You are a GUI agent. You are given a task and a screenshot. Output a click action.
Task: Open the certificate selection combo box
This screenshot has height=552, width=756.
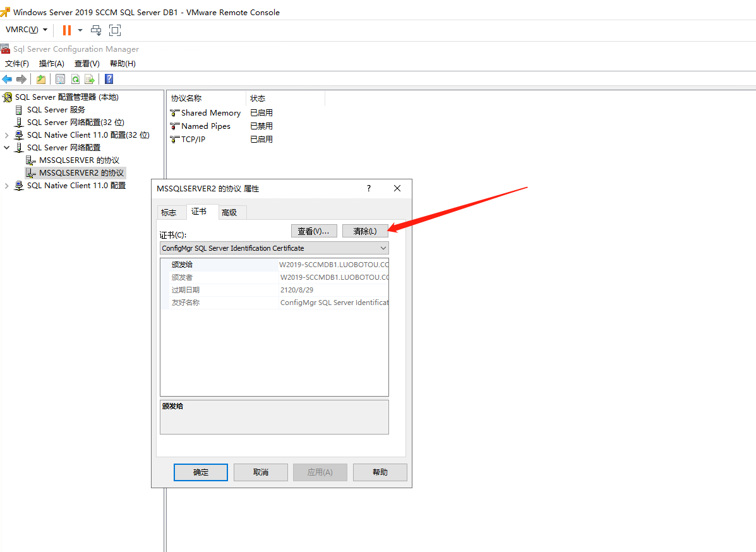pyautogui.click(x=274, y=248)
